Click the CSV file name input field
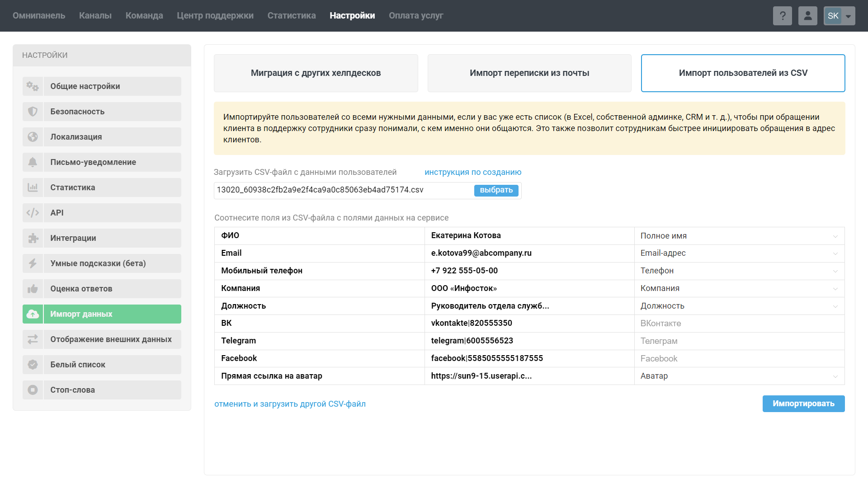This screenshot has height=488, width=868. tap(344, 190)
